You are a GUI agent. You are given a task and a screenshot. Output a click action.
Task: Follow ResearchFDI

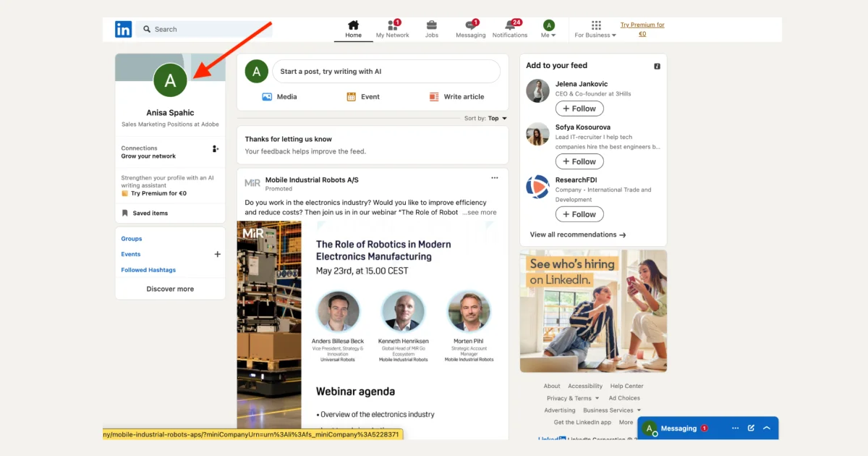coord(579,214)
